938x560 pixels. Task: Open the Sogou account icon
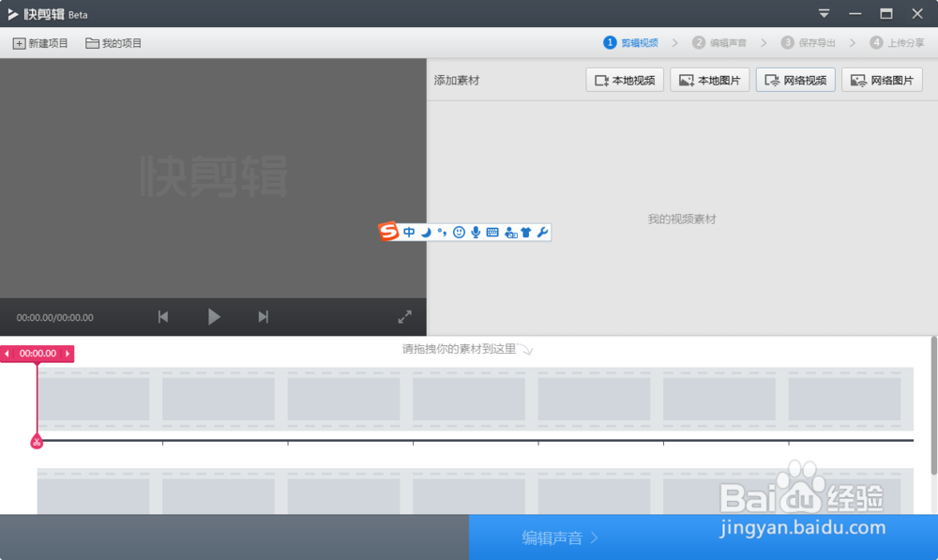(x=510, y=232)
